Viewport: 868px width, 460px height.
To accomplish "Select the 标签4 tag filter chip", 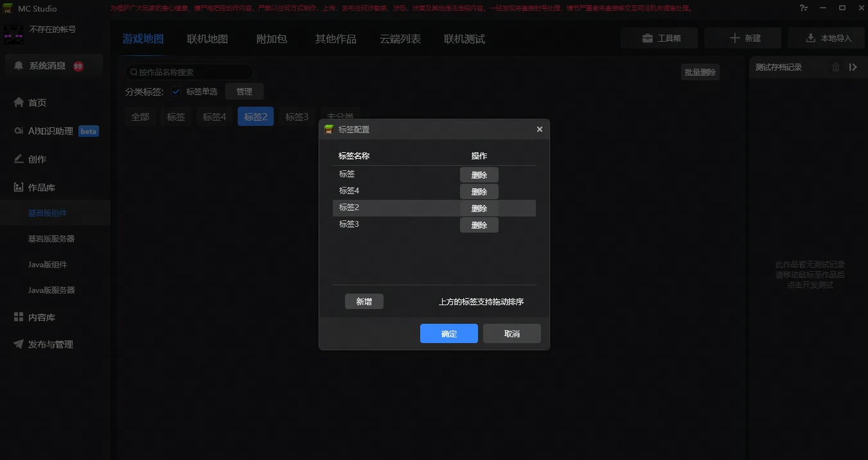I will pyautogui.click(x=215, y=116).
